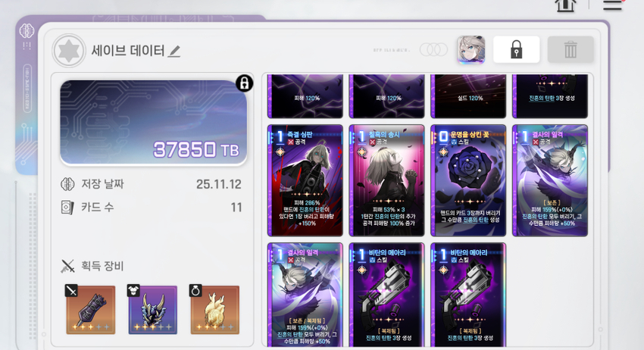Viewport: 644px width, 350px height.
Task: Click the 37850 TB data banner
Action: 154,123
